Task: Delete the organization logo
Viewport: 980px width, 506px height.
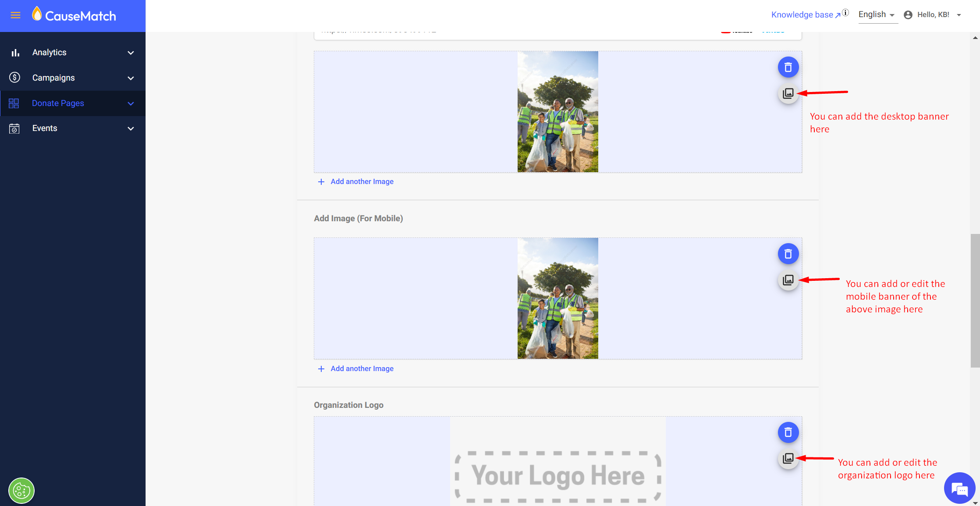Action: click(788, 433)
